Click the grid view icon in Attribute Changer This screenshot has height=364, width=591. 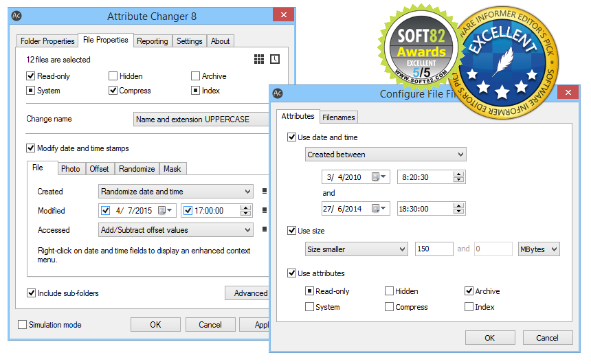[x=259, y=59]
